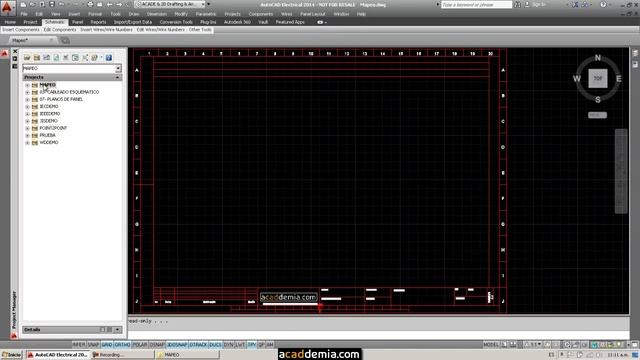Click W direction on ViewCube compass
640x360 pixels.
577,78
